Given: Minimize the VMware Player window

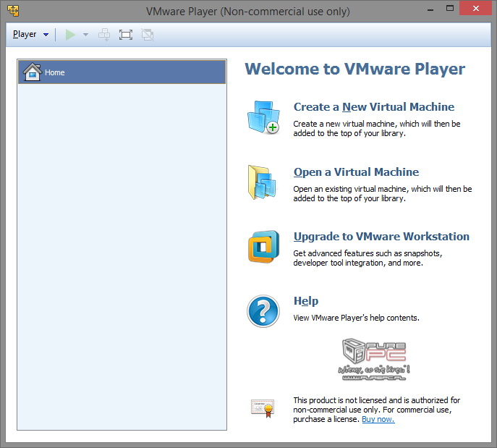Looking at the screenshot, I should (x=430, y=10).
